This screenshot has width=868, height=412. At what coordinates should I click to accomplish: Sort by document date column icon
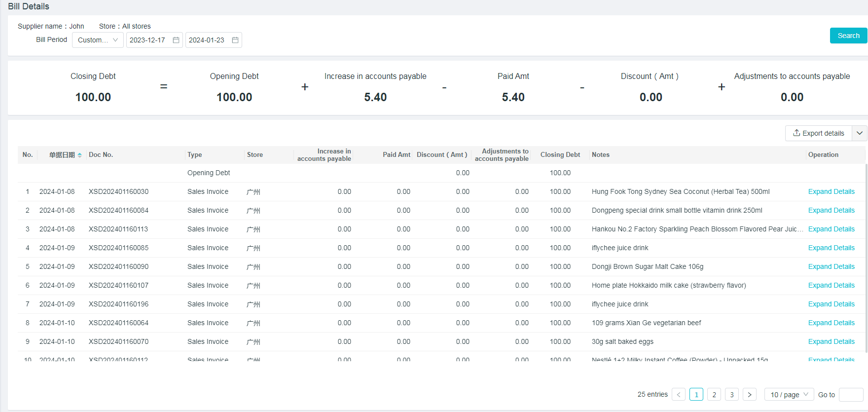(x=79, y=155)
